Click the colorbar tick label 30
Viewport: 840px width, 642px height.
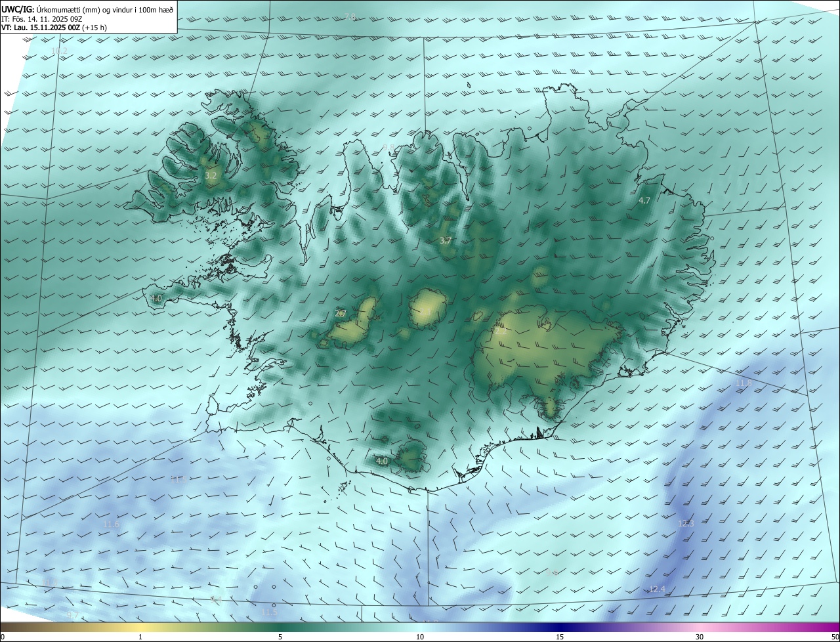click(700, 637)
